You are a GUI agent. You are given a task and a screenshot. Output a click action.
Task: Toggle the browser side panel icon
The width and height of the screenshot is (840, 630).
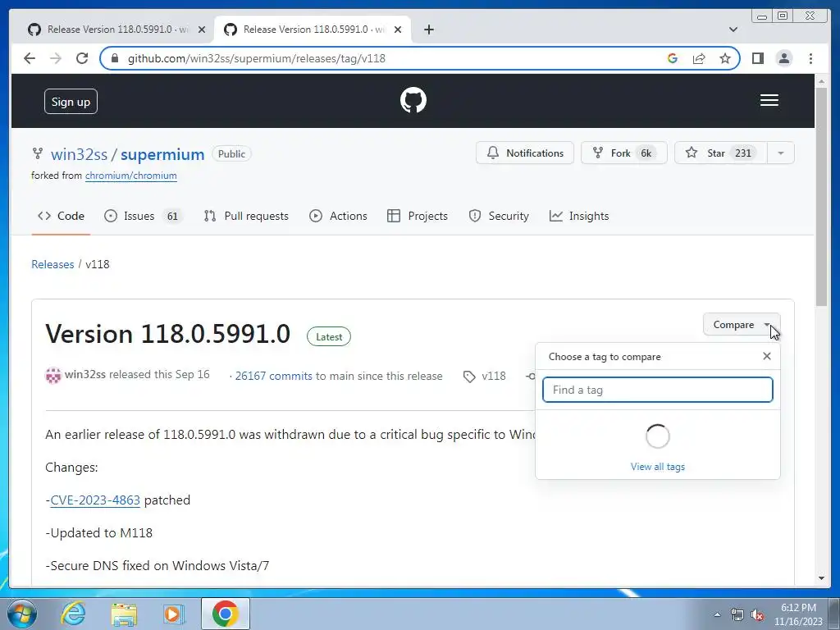[x=757, y=58]
